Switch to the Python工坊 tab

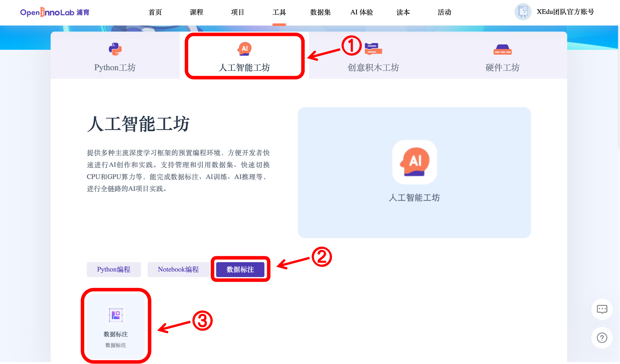pyautogui.click(x=115, y=55)
